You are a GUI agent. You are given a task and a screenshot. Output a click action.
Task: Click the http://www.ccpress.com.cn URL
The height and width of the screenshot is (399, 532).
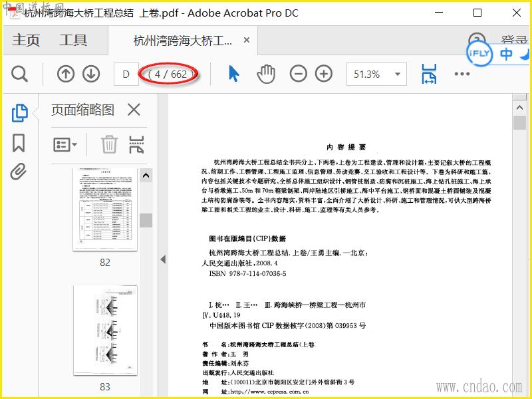pos(270,392)
